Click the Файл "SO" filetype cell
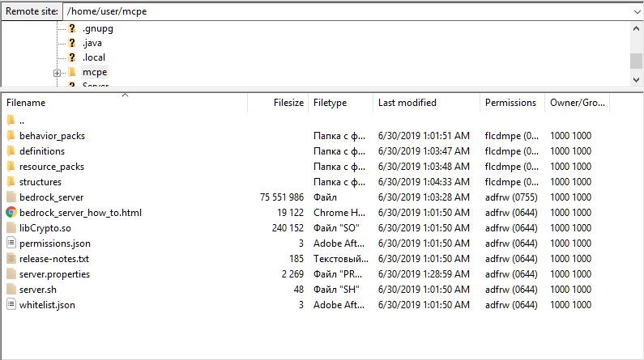 point(336,228)
